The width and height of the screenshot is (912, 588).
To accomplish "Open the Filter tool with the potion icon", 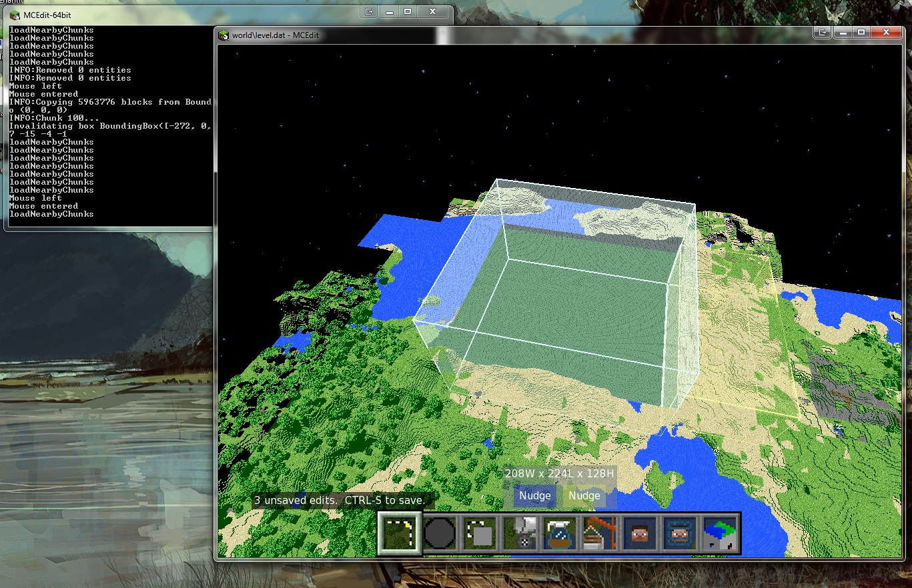I will click(560, 533).
